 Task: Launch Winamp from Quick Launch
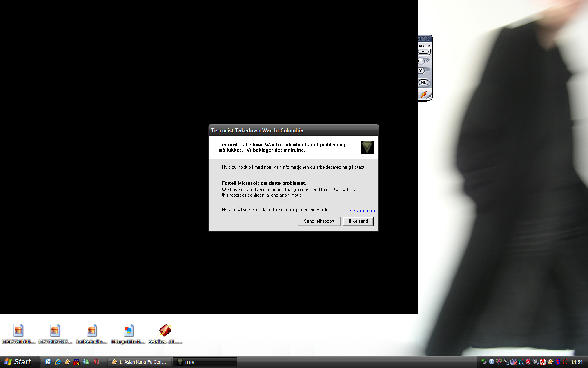point(67,362)
